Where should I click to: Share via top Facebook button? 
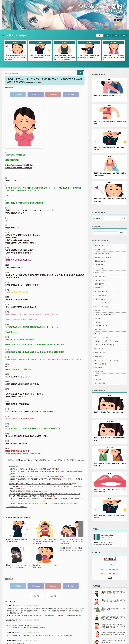[36, 94]
